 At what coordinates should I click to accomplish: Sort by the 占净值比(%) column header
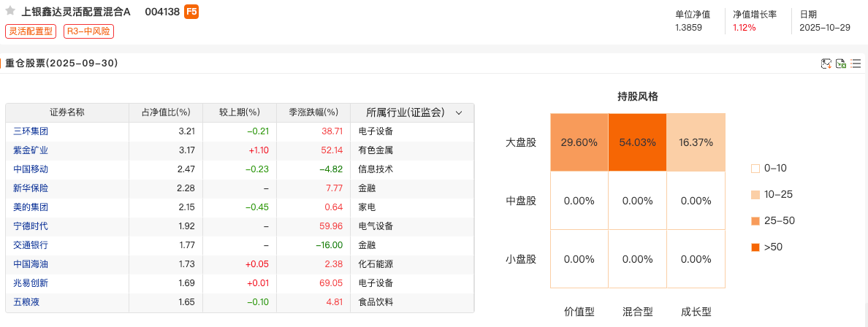pyautogui.click(x=165, y=112)
